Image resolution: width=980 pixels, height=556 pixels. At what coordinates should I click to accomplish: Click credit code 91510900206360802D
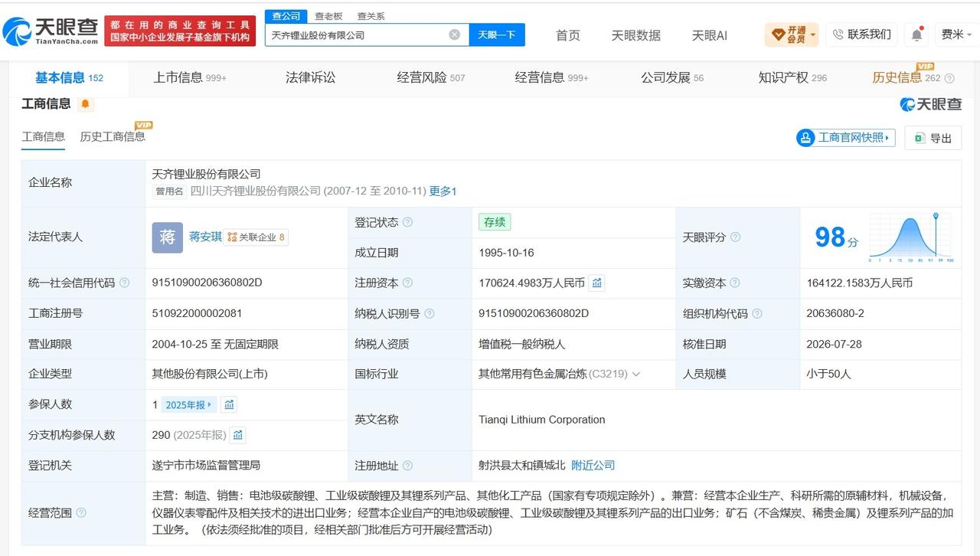click(x=207, y=283)
